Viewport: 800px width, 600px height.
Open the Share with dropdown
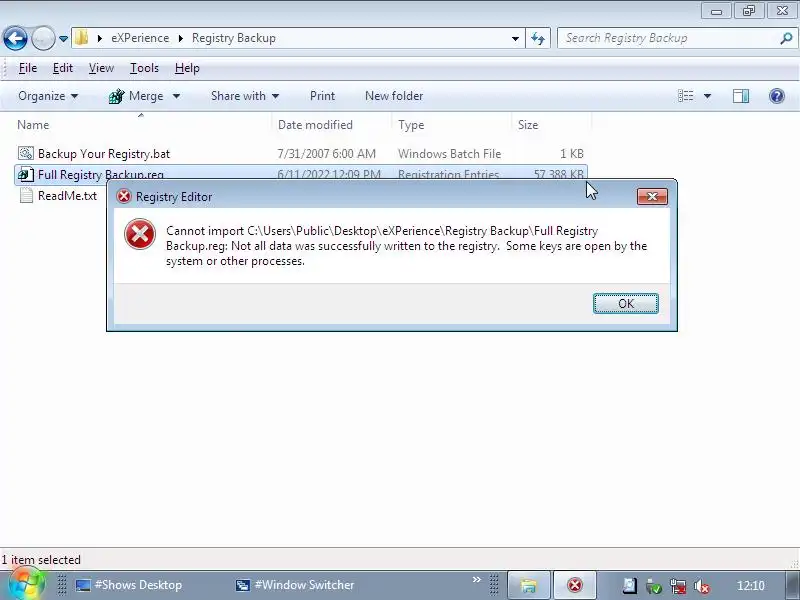click(245, 96)
